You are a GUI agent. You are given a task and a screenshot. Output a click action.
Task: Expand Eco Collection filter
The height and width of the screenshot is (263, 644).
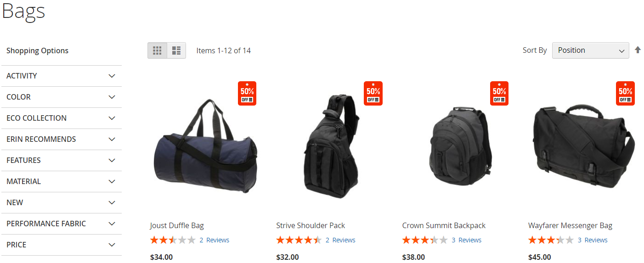[62, 118]
